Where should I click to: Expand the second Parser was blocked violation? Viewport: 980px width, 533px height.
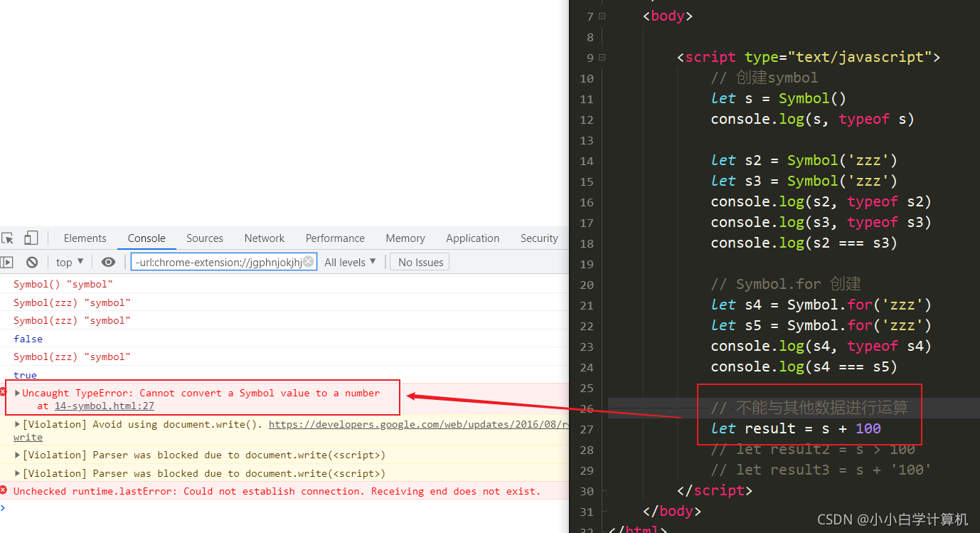[18, 473]
